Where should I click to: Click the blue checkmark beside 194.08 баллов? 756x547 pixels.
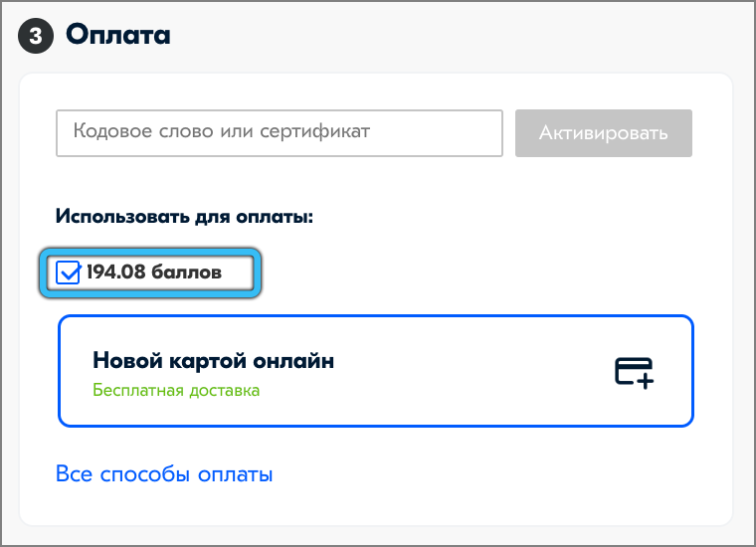point(69,273)
